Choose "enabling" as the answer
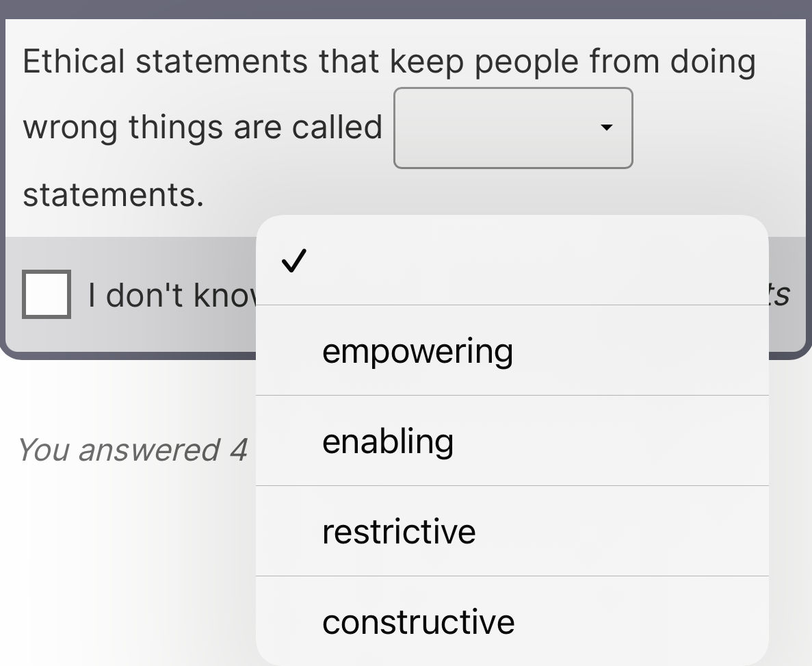 (x=387, y=441)
